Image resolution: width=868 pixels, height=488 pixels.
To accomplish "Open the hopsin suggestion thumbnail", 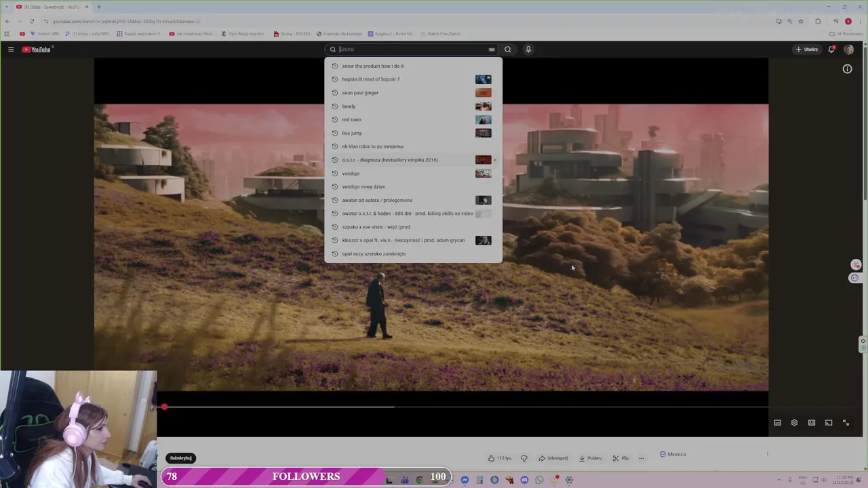I will 483,79.
